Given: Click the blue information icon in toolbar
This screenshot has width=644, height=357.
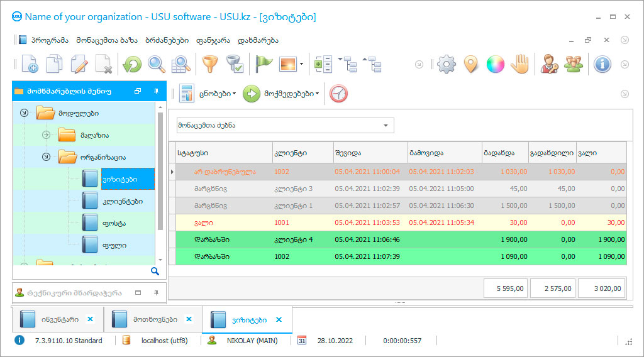Looking at the screenshot, I should point(602,64).
